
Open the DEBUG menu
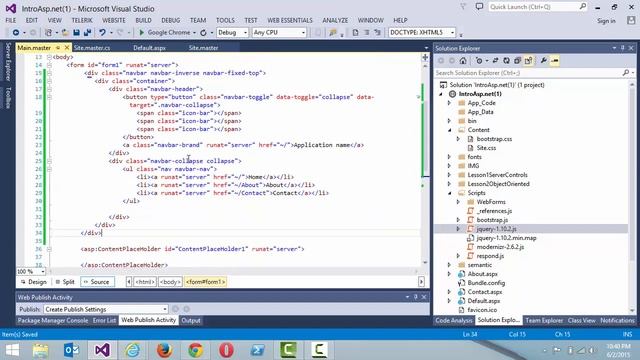[171, 20]
